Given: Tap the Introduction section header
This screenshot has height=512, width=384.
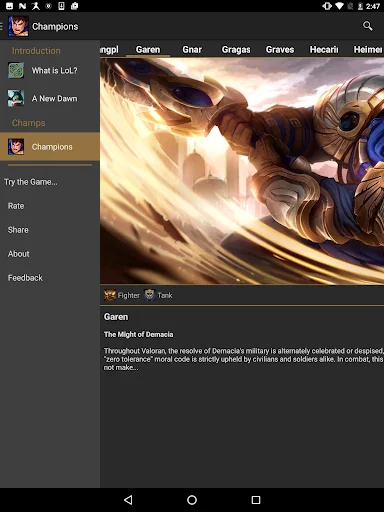Looking at the screenshot, I should click(x=36, y=51).
